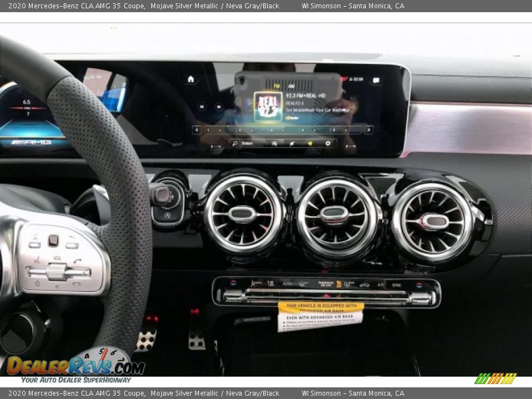Image resolution: width=532 pixels, height=399 pixels.
Task: Tap the previous track icon on the screen
Action: tap(201, 106)
